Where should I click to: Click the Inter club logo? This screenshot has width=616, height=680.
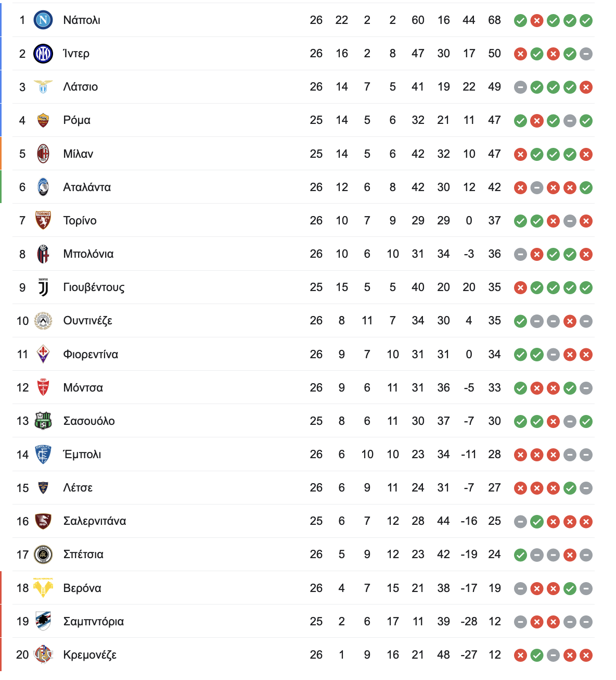(x=43, y=53)
